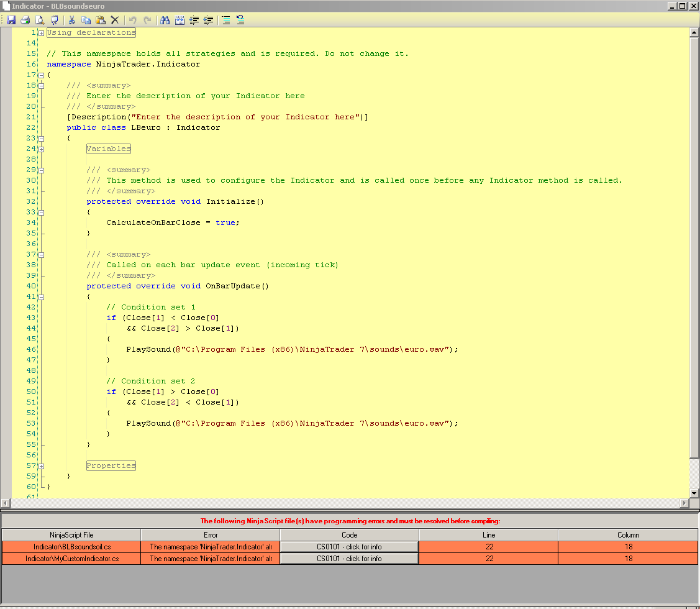
Task: Click the decrease indent icon
Action: tap(194, 20)
